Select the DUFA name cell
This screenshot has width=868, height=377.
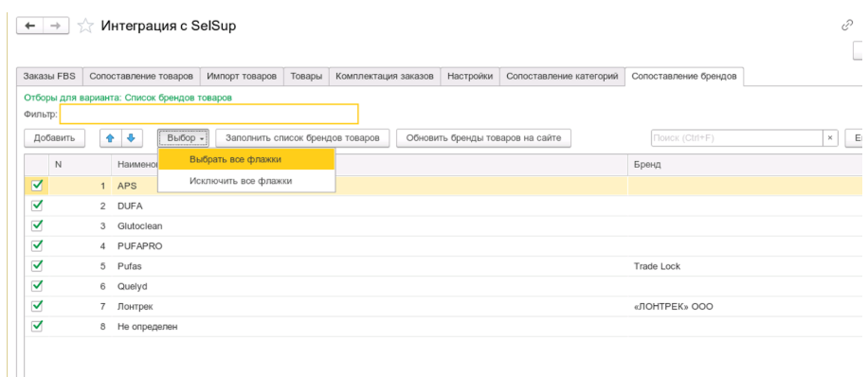point(370,206)
